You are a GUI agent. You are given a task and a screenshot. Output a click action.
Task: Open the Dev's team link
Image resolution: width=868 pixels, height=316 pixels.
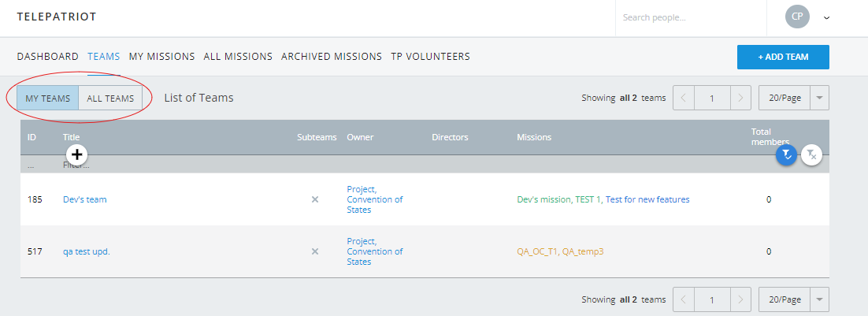84,199
